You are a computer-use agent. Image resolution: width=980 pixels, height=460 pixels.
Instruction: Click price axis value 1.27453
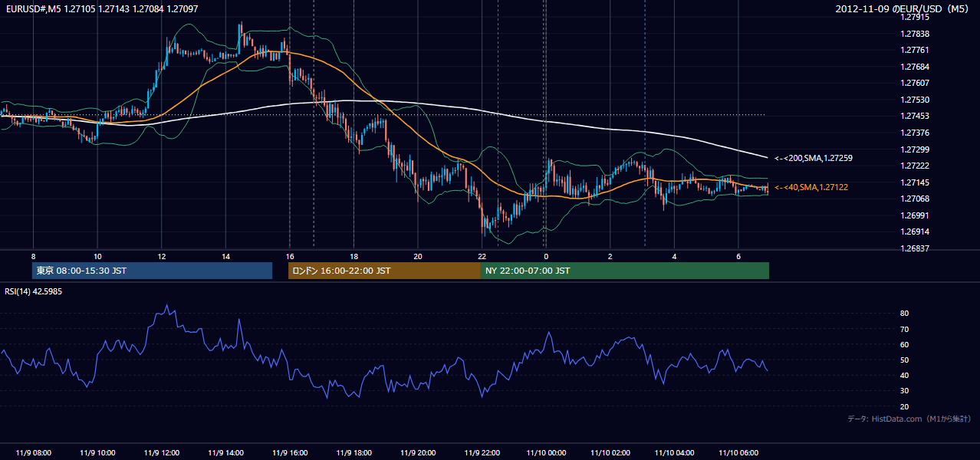click(915, 116)
